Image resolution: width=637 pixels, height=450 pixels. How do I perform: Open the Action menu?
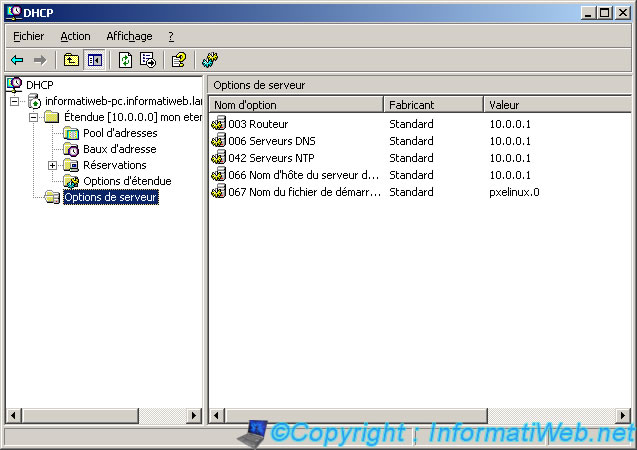point(75,36)
